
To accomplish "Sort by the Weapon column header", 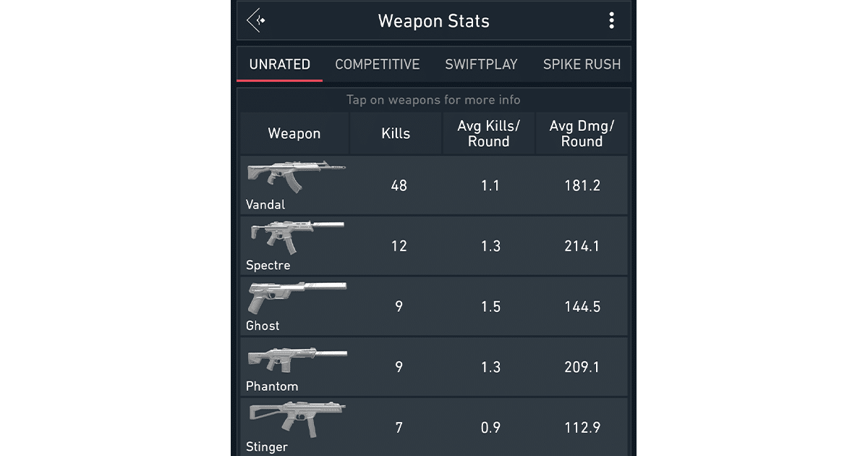I will pos(294,133).
